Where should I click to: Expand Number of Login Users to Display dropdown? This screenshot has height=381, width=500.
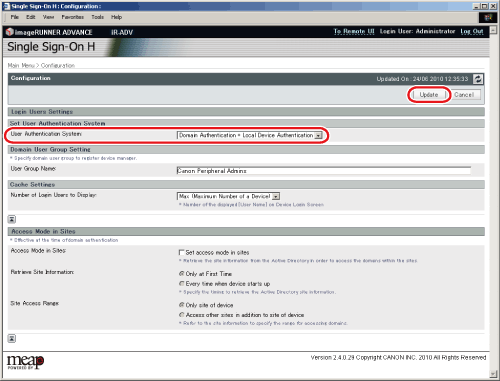pyautogui.click(x=228, y=196)
